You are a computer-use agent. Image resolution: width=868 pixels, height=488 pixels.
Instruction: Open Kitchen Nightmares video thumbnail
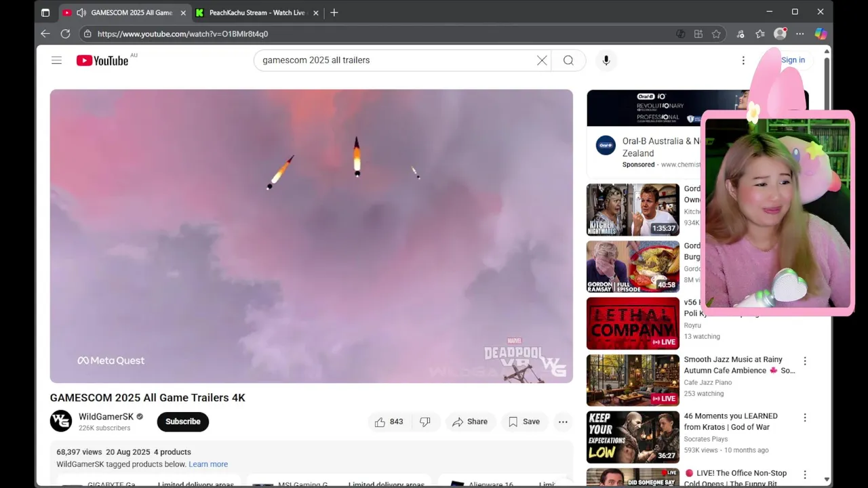633,209
